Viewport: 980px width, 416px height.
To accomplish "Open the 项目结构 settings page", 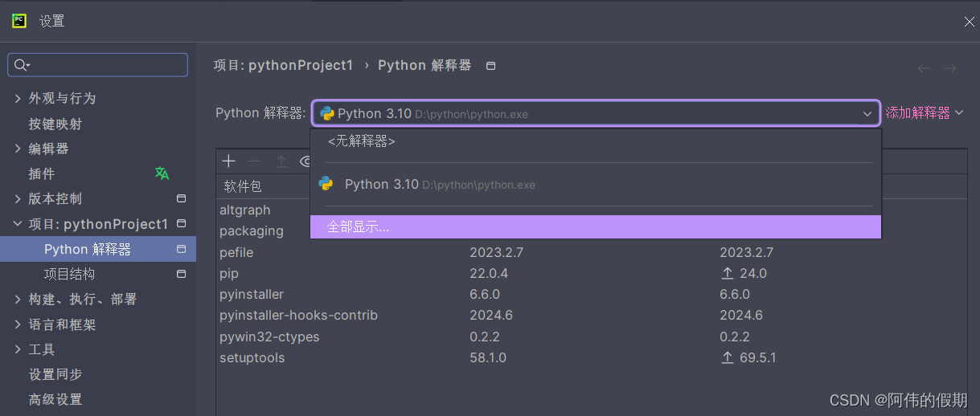I will coord(69,274).
